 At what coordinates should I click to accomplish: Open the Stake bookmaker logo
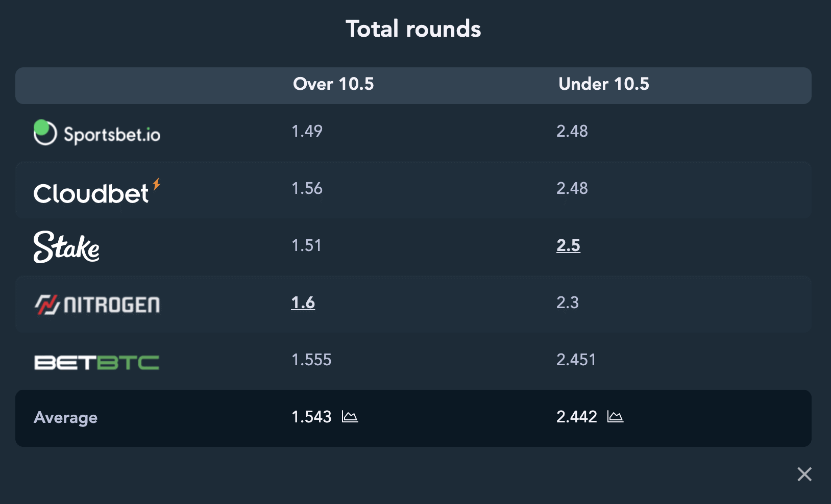[66, 247]
